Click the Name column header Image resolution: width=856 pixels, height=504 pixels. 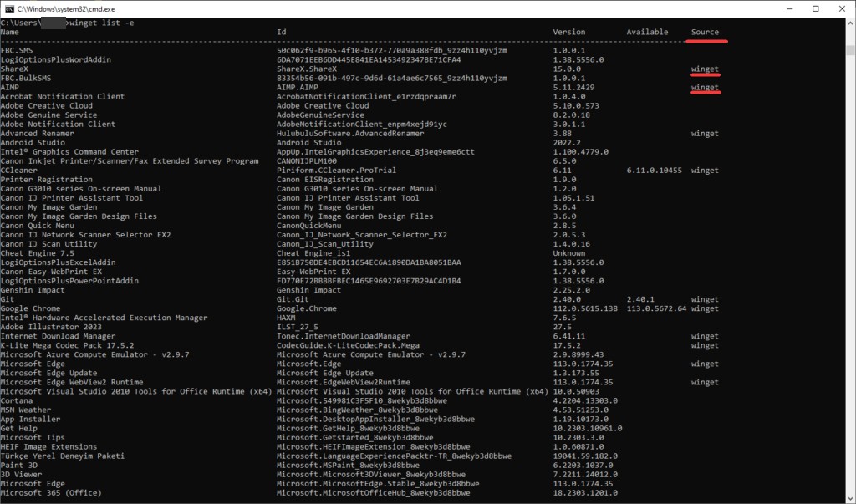[x=10, y=33]
